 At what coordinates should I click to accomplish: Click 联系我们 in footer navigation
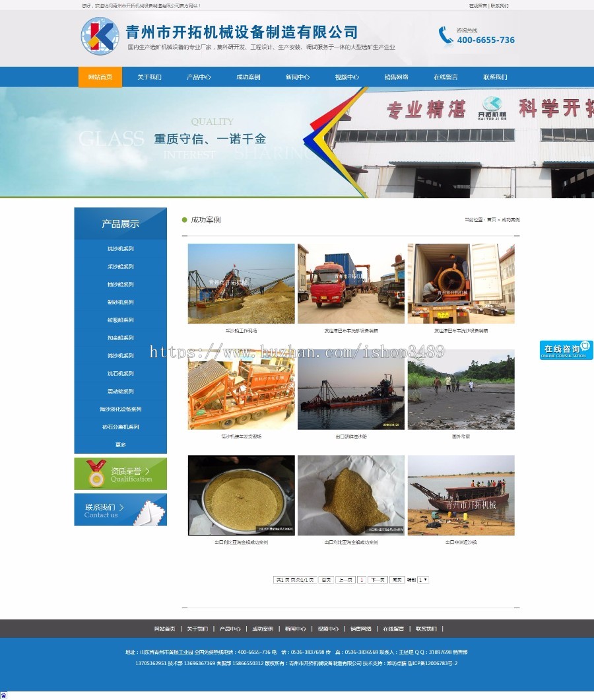[426, 629]
